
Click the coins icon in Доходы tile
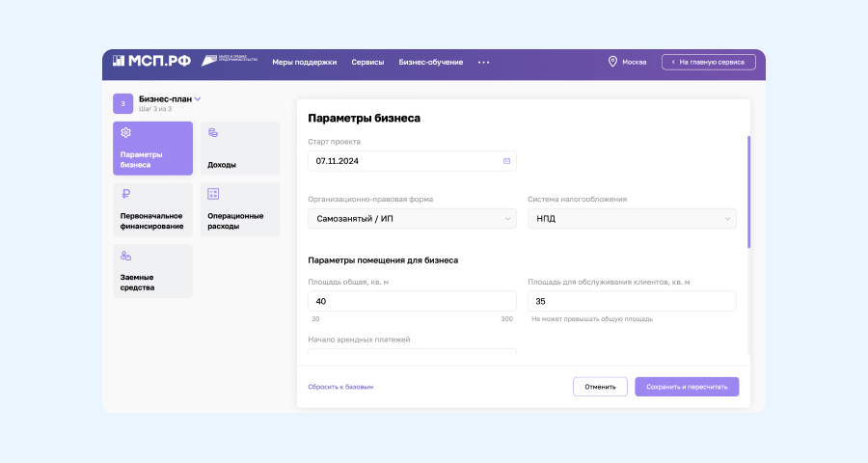213,133
